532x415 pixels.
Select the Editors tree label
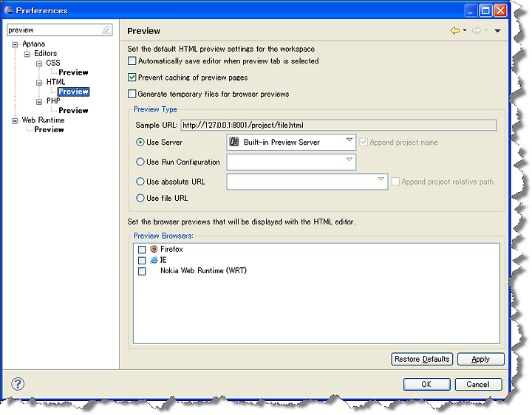(x=46, y=54)
